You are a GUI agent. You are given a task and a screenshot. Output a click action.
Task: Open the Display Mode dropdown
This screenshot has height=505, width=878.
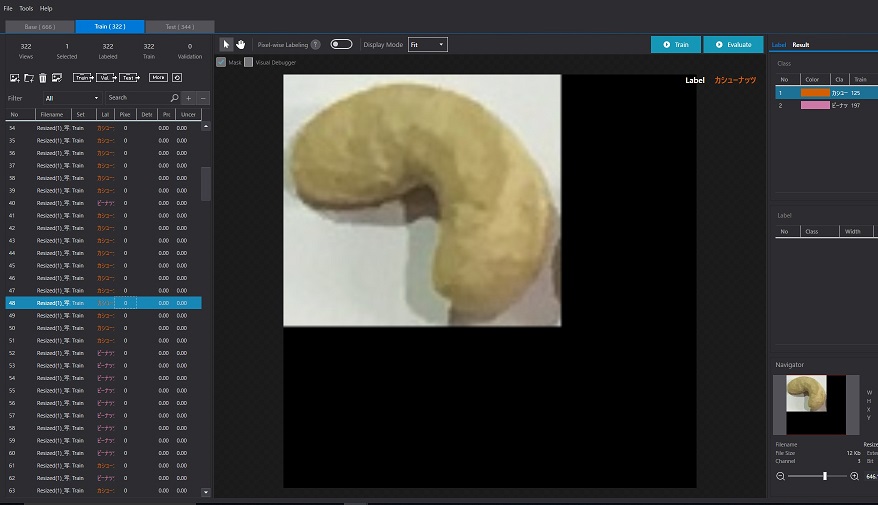point(428,44)
